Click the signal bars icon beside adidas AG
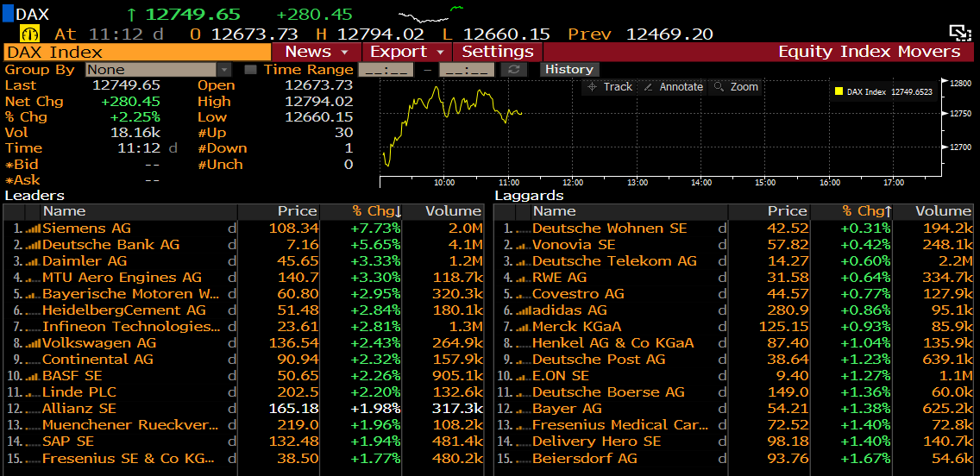This screenshot has height=476, width=980. (523, 310)
